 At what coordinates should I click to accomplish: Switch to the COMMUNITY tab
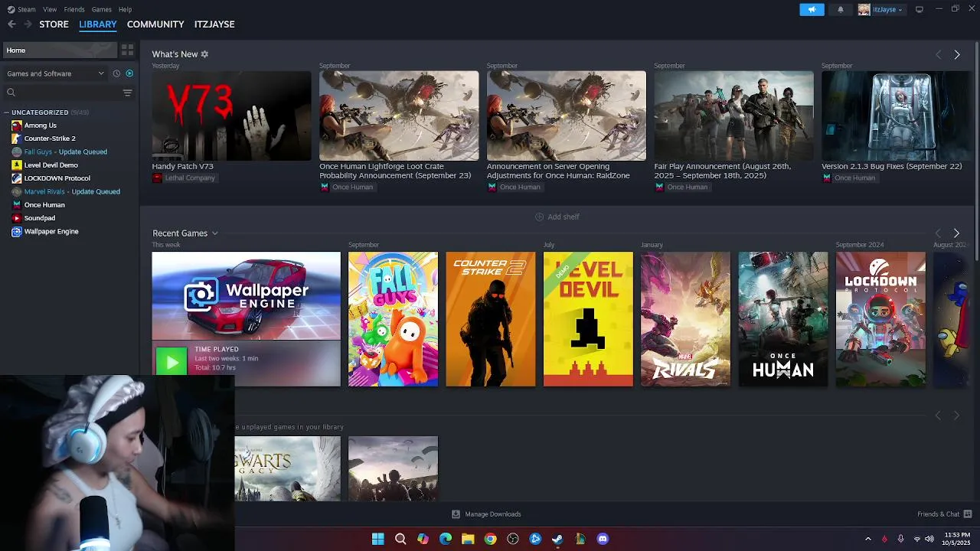point(155,24)
